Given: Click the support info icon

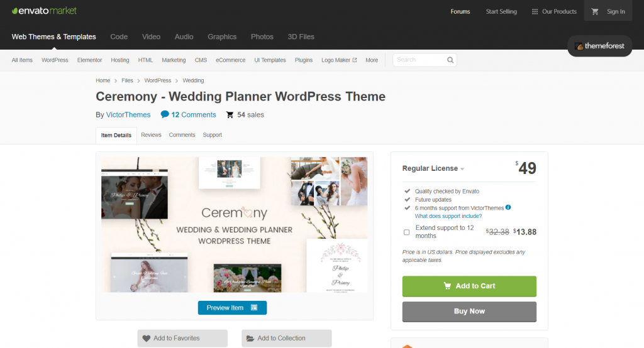Looking at the screenshot, I should pyautogui.click(x=508, y=207).
